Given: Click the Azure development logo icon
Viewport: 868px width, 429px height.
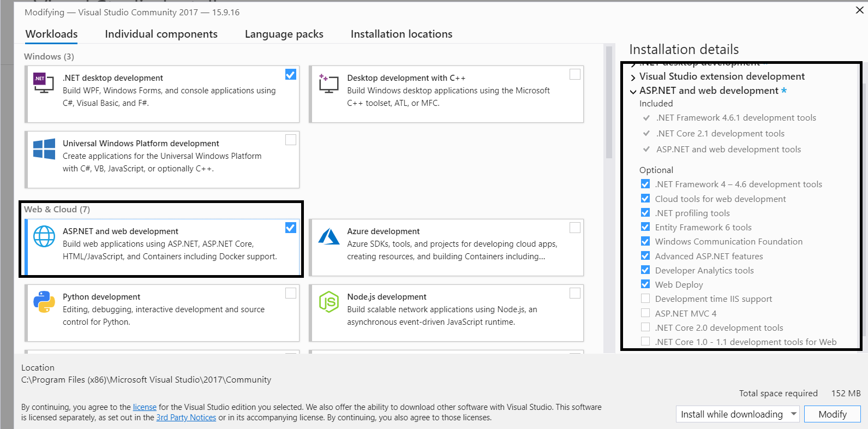Looking at the screenshot, I should click(x=329, y=236).
